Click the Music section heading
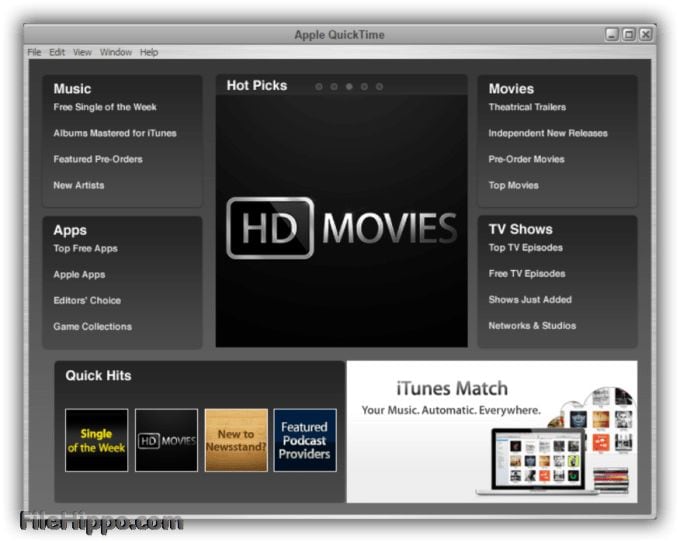This screenshot has height=543, width=680. click(72, 89)
